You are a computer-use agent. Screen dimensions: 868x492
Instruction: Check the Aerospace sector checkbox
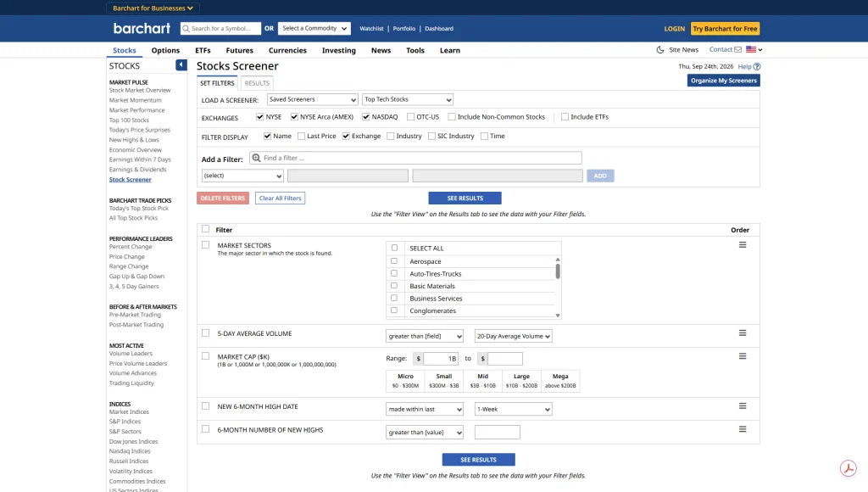pos(394,261)
